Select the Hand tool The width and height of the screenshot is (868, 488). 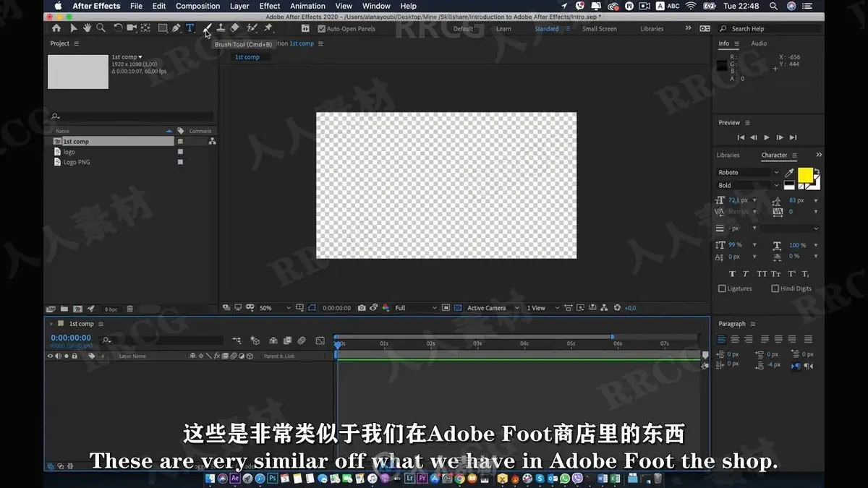point(87,28)
